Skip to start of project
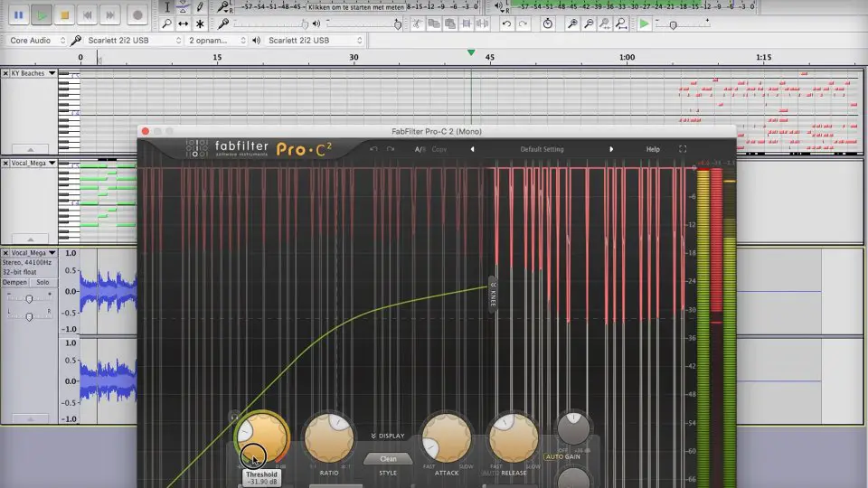This screenshot has width=868, height=488. (x=87, y=15)
